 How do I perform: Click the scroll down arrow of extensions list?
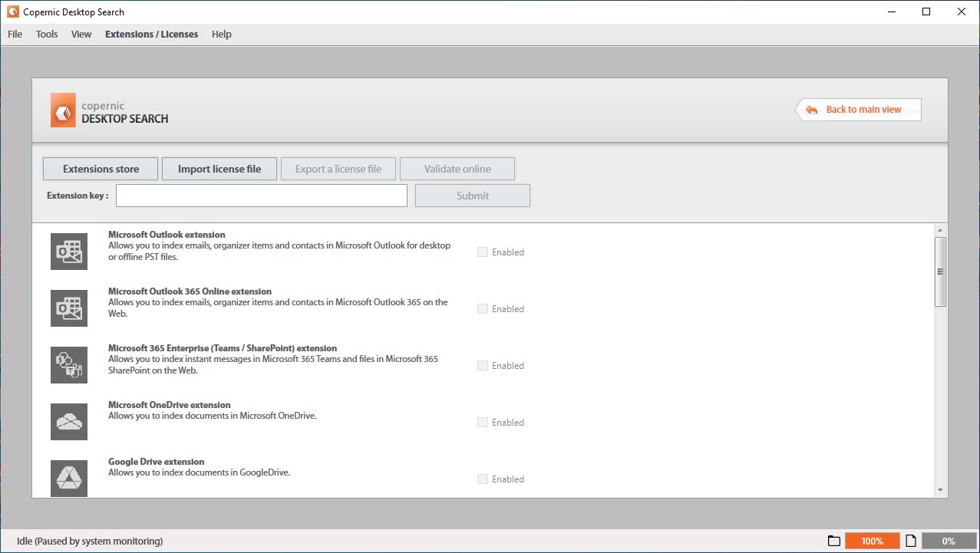pos(940,490)
